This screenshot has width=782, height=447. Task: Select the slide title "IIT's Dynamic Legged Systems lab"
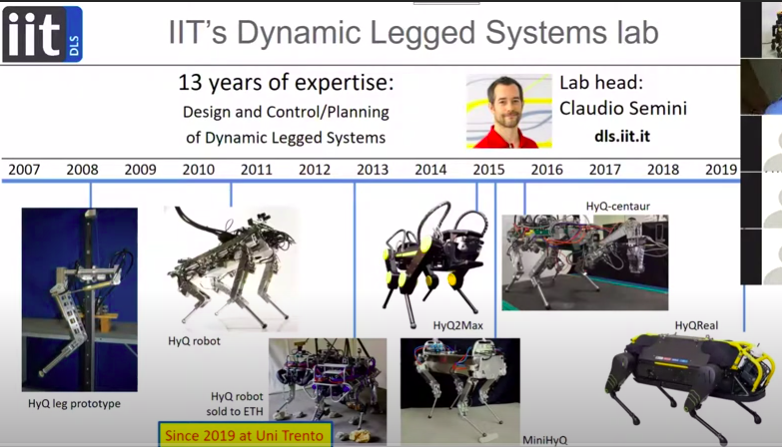tap(413, 32)
